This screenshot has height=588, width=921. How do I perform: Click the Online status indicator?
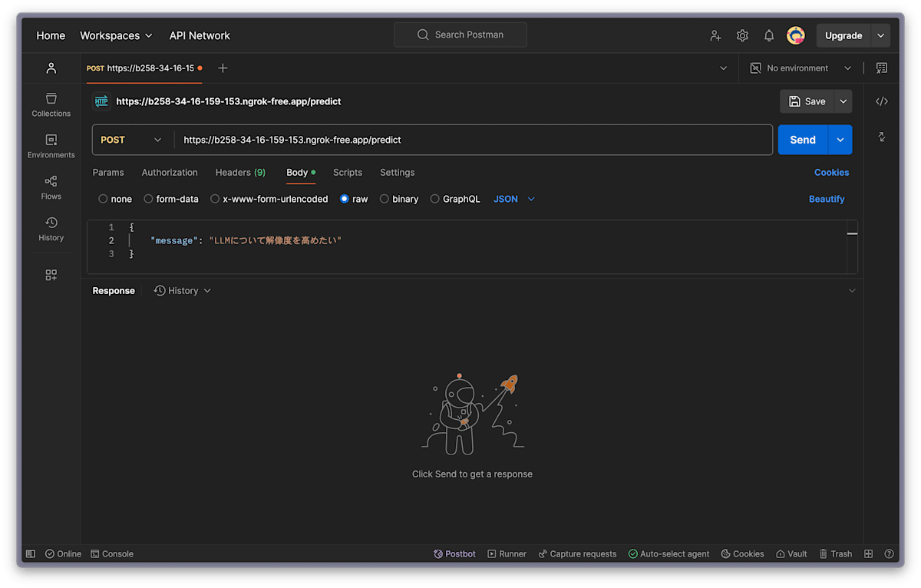point(63,553)
